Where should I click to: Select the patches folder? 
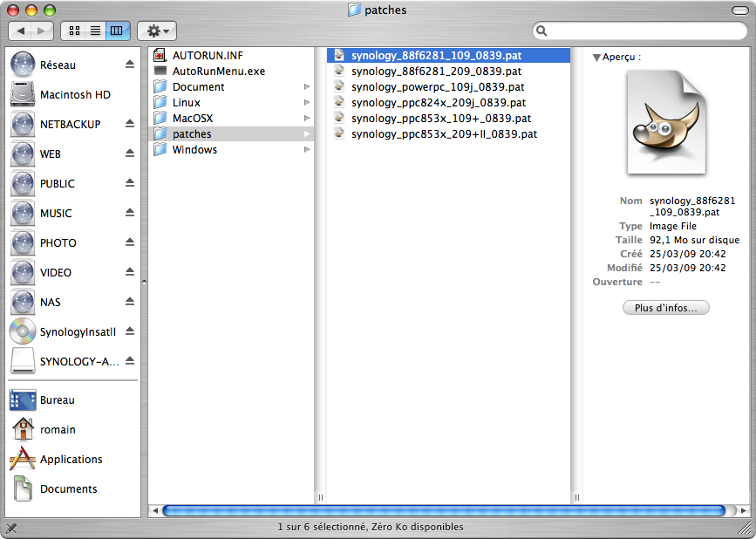click(x=231, y=134)
